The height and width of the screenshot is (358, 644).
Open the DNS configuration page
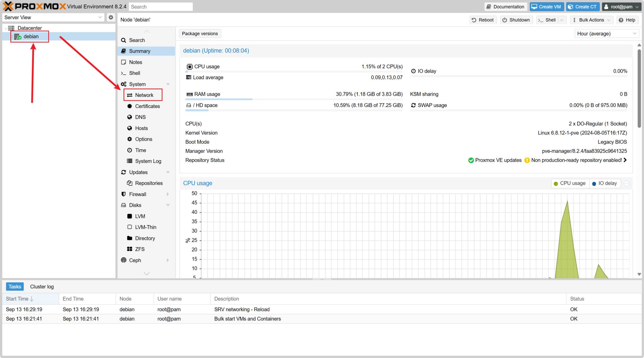click(140, 117)
